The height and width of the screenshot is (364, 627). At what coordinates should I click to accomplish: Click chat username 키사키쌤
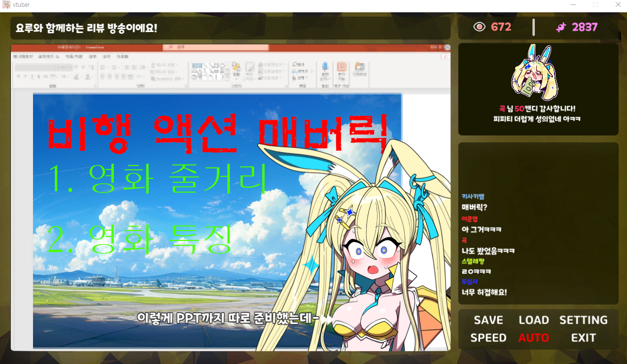pos(473,197)
